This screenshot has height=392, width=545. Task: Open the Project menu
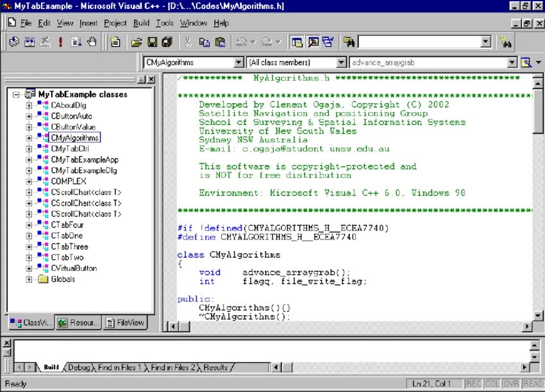115,23
